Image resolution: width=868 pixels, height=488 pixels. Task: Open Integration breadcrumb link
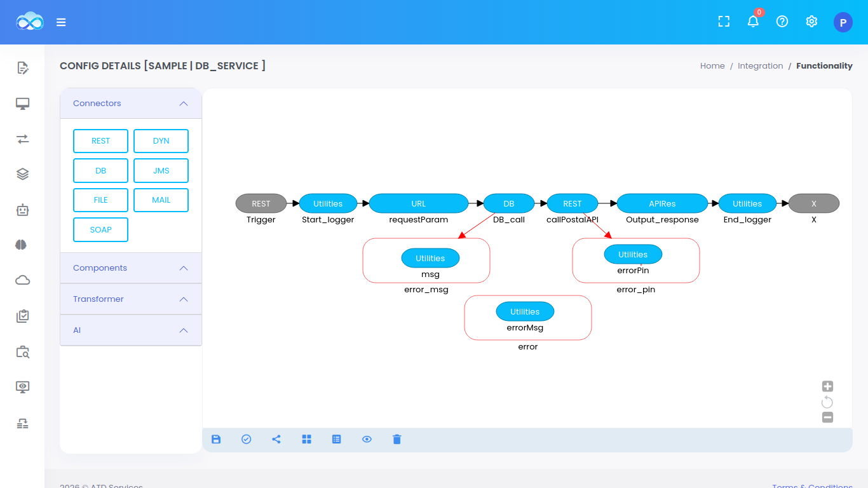coord(760,66)
